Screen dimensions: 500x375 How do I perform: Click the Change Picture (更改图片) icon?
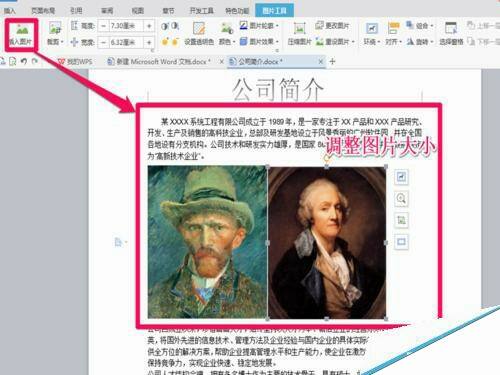tap(319, 26)
